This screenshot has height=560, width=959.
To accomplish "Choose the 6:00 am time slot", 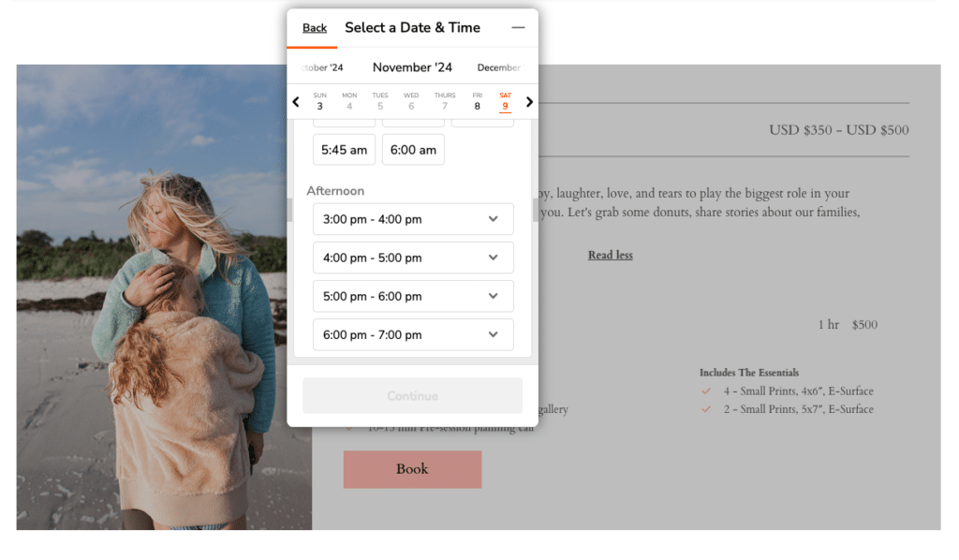I will tap(413, 150).
